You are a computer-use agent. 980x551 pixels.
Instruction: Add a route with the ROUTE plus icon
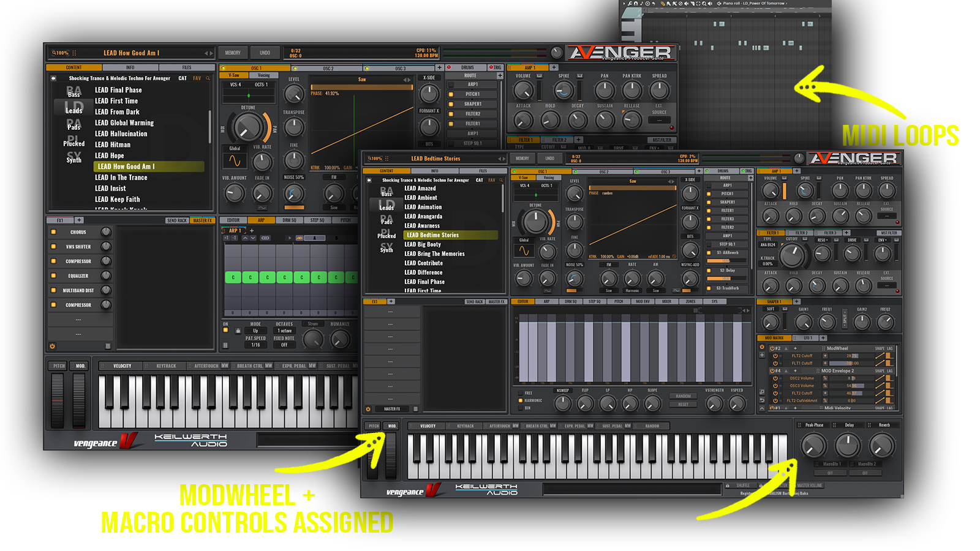(751, 178)
